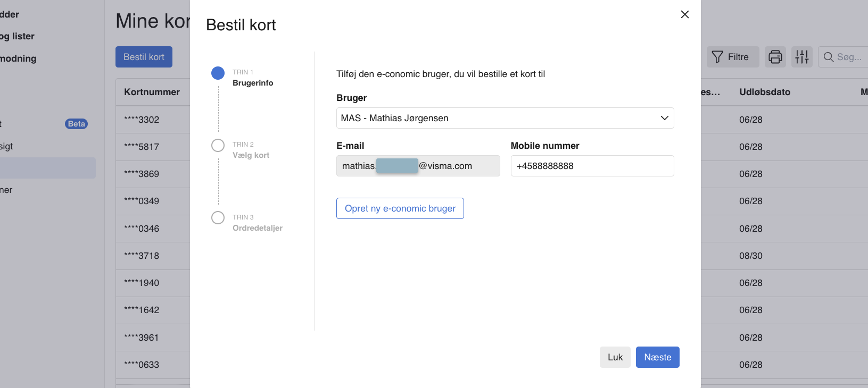Click the disabled E-mail field
The image size is (868, 388).
(418, 166)
